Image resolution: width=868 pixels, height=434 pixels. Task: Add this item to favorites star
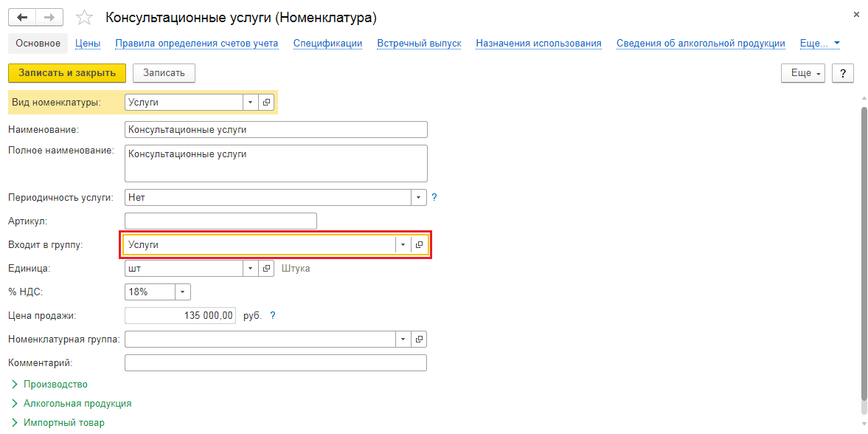[85, 17]
